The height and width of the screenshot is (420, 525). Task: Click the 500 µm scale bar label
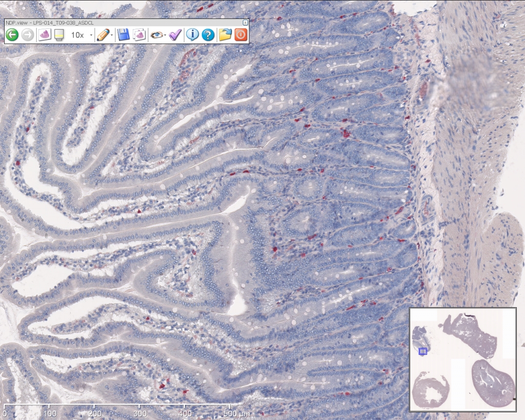237,414
